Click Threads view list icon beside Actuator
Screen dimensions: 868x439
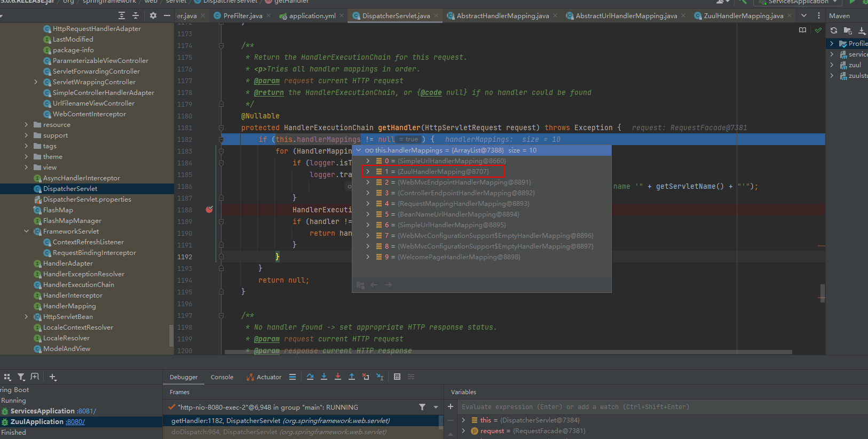293,377
